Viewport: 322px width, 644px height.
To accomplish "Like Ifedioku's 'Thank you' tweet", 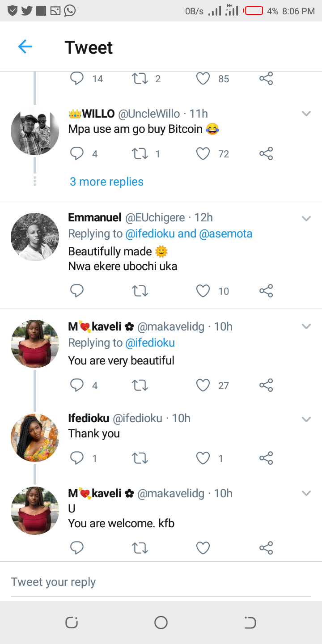I will (203, 458).
